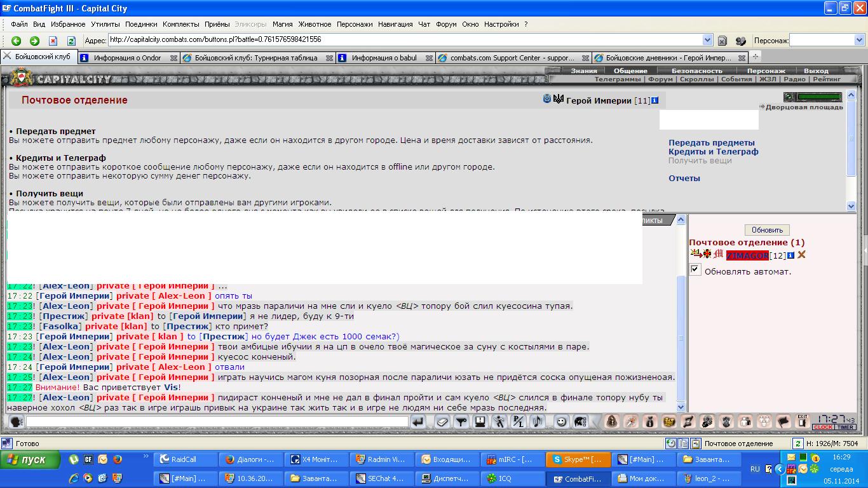Click scroll-down arrow of Почтовое отделение panel
The width and height of the screenshot is (868, 488).
coord(851,206)
